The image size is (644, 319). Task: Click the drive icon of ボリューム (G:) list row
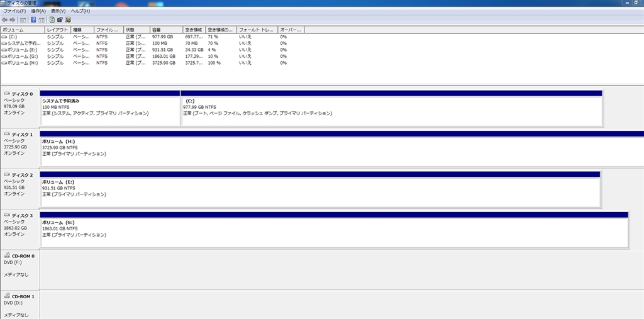[x=4, y=57]
